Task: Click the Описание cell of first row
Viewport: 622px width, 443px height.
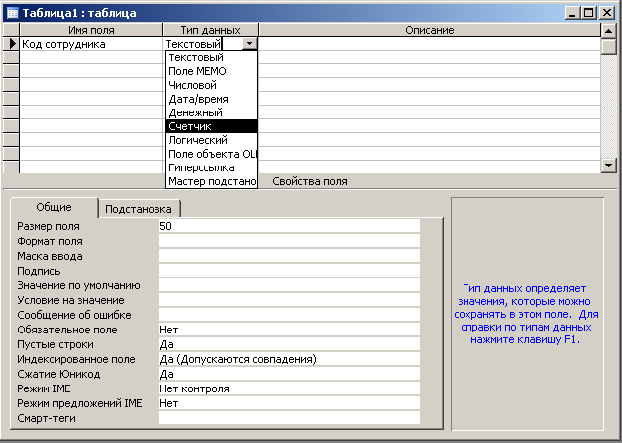Action: click(x=430, y=44)
